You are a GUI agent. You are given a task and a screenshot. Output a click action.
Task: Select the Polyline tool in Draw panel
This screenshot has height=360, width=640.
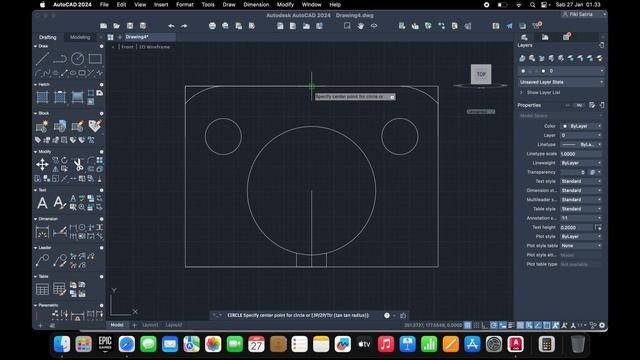(60, 59)
